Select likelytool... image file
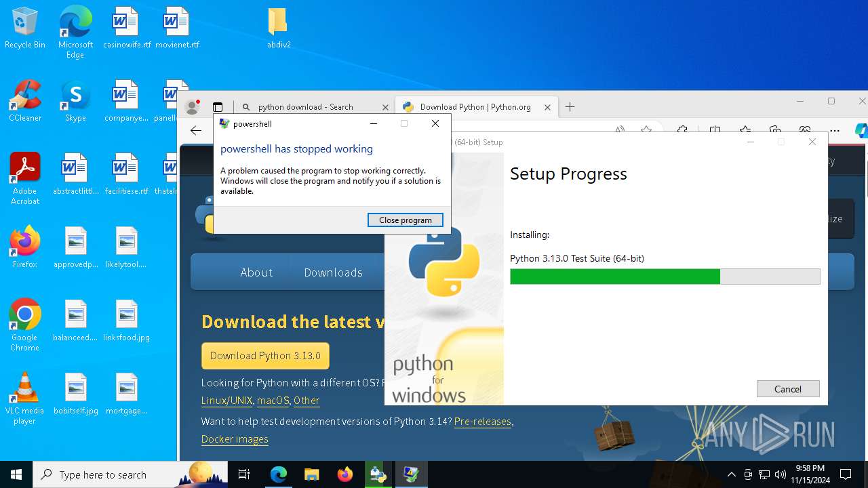This screenshot has width=868, height=488. (x=127, y=248)
